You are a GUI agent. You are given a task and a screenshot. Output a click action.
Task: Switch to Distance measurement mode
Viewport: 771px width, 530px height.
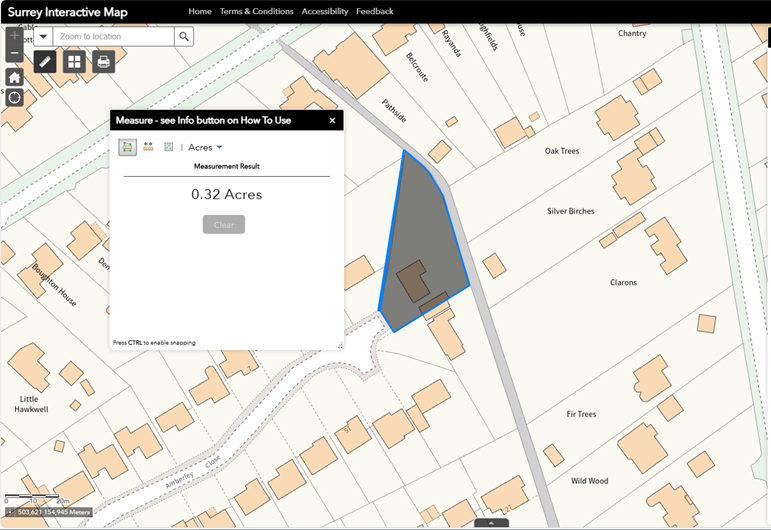pyautogui.click(x=148, y=147)
